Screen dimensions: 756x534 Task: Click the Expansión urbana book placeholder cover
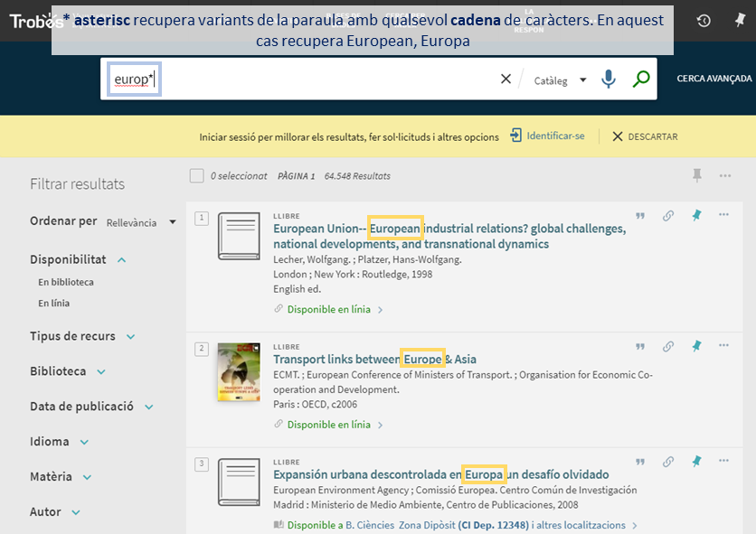point(239,482)
